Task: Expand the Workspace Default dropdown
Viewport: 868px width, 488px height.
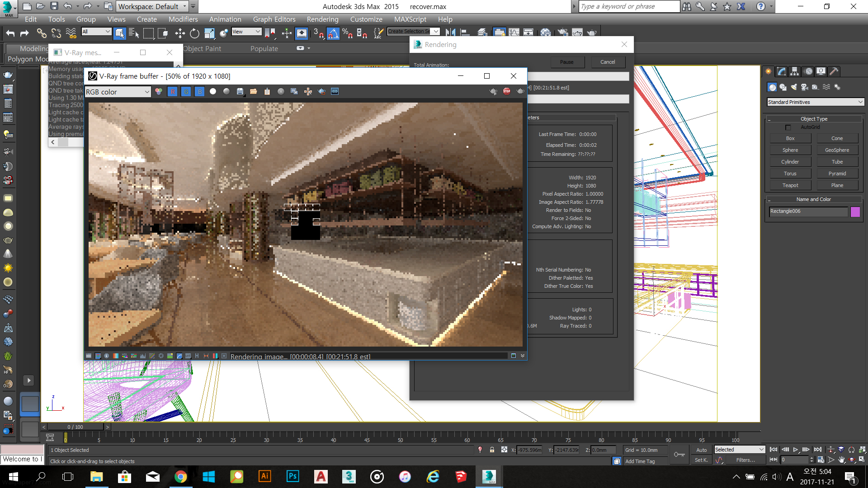Action: [185, 6]
